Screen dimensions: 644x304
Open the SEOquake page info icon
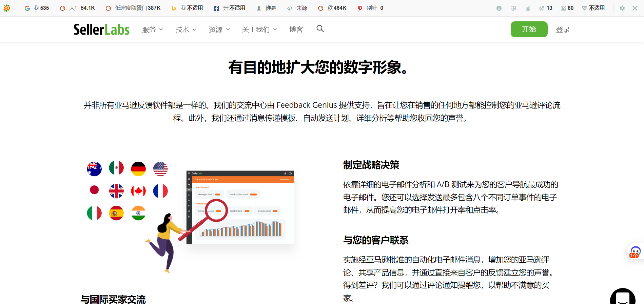point(499,8)
